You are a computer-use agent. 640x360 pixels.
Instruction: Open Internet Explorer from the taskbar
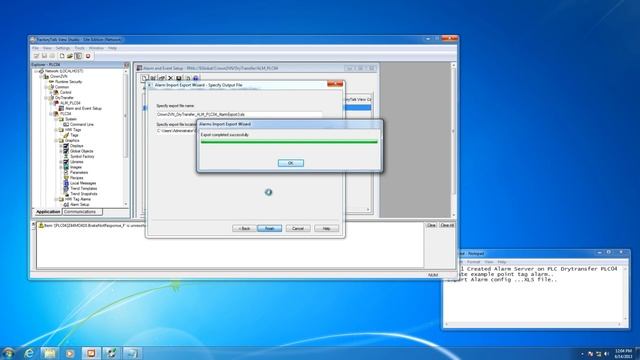tap(29, 353)
